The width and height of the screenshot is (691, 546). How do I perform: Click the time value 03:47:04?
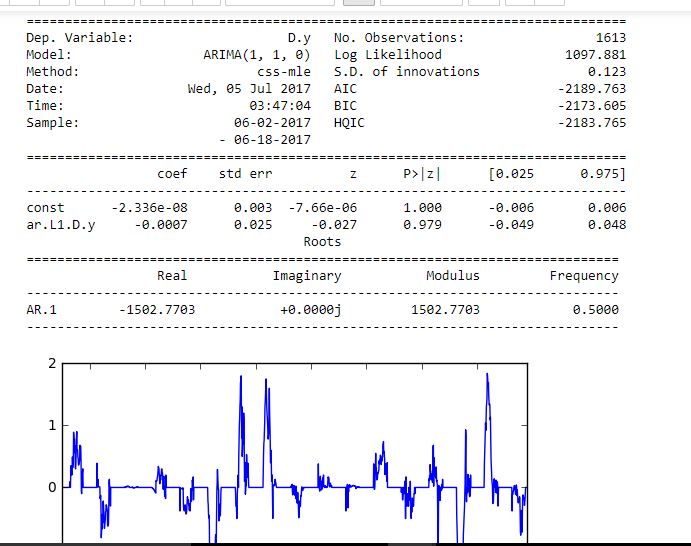pos(280,106)
